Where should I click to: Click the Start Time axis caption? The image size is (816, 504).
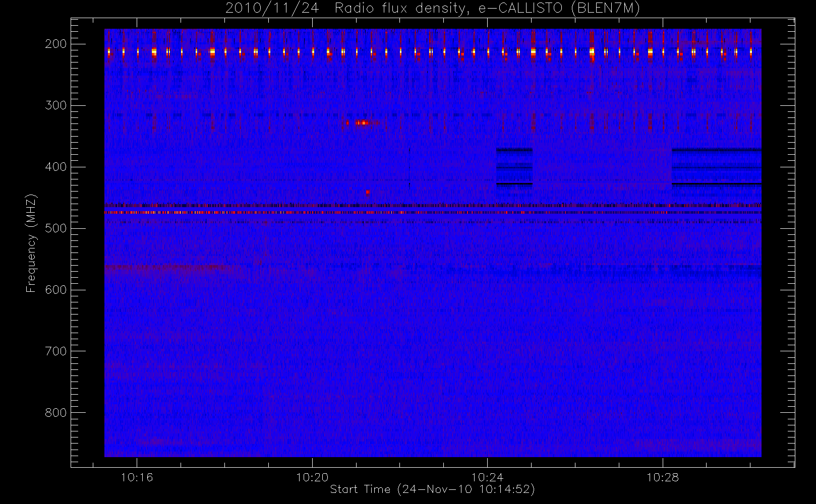(432, 489)
